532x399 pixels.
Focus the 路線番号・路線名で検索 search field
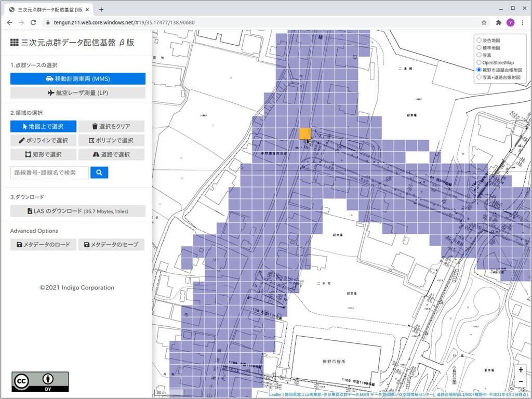coord(49,172)
